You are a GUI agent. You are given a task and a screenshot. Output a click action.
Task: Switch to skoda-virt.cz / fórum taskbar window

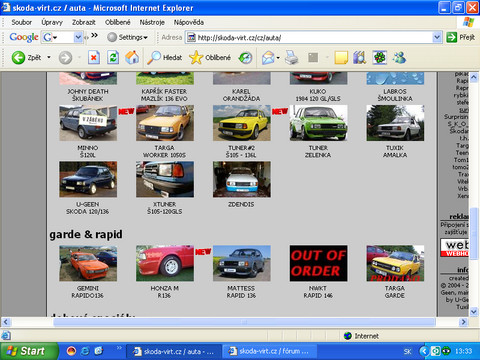pos(269,351)
